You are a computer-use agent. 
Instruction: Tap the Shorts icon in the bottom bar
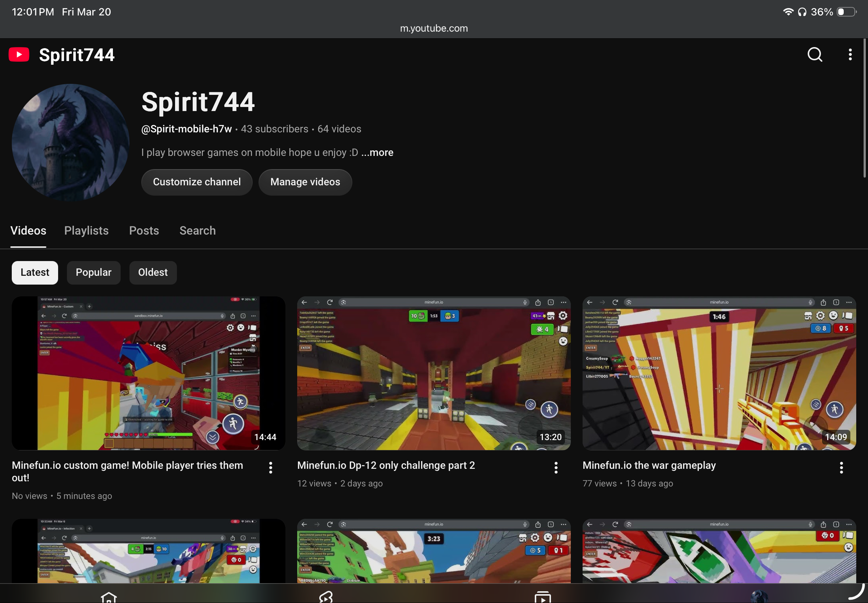coord(326,597)
